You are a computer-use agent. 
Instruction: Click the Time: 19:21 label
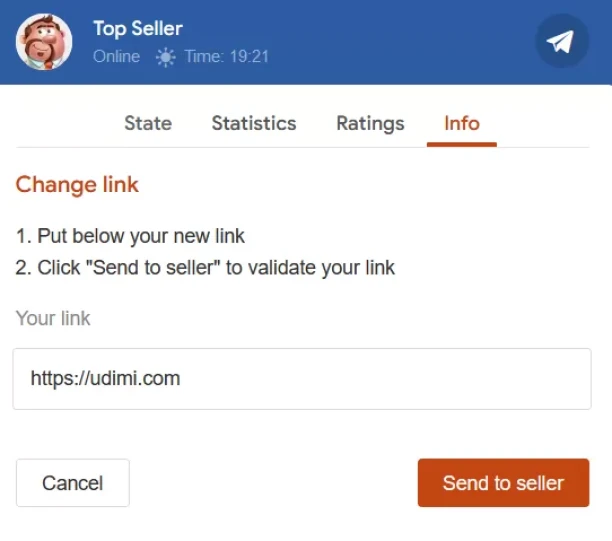226,57
